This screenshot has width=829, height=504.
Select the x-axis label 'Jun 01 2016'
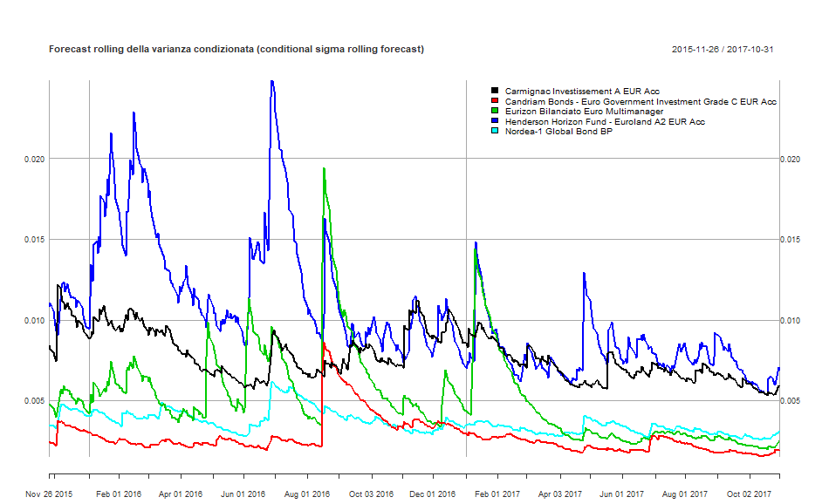243,494
